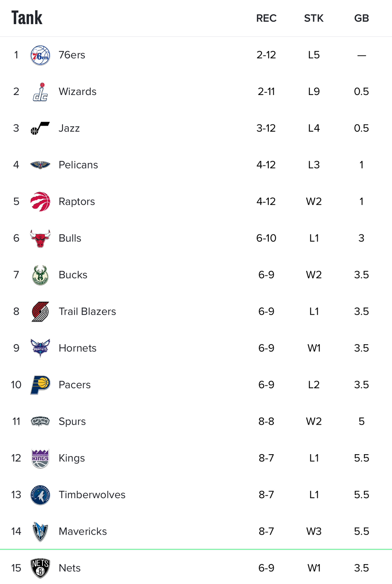Tap the Bucks deer logo
This screenshot has height=584, width=392.
click(x=40, y=275)
